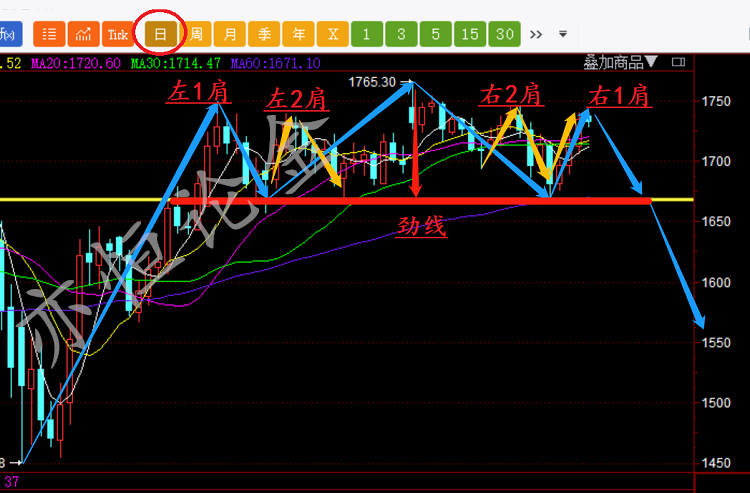
Task: Click the MA20:1720.60 indicator label
Action: pyautogui.click(x=76, y=63)
